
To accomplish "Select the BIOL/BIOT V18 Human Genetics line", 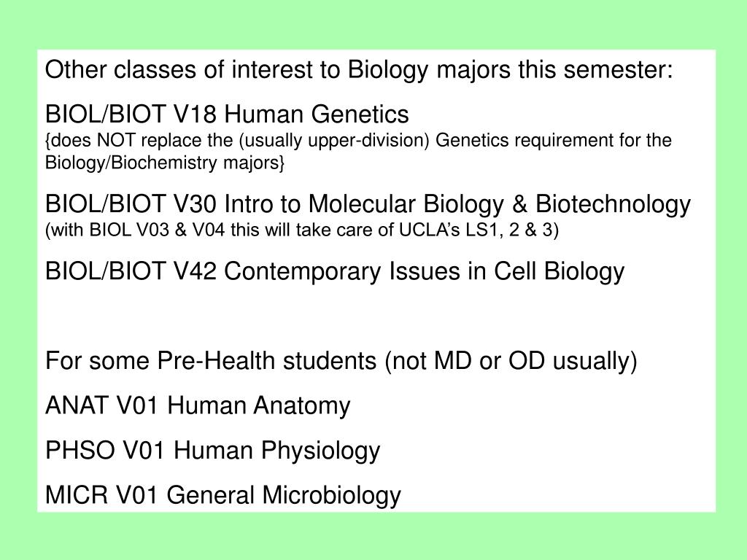I will pyautogui.click(x=227, y=114).
